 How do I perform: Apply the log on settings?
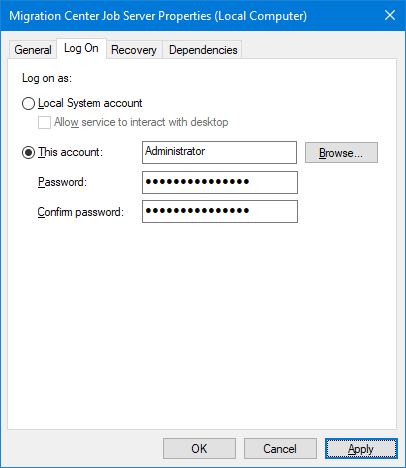361,449
